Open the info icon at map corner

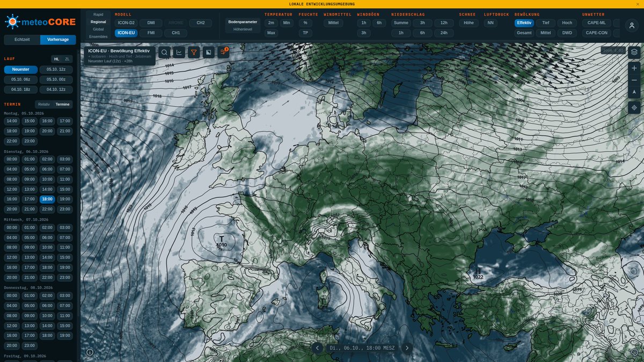pyautogui.click(x=90, y=352)
